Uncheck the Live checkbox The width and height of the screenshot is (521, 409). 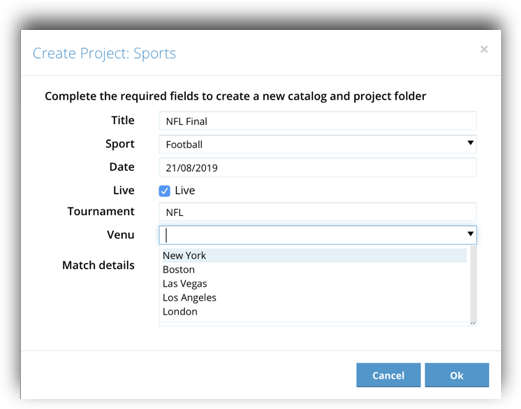click(164, 191)
